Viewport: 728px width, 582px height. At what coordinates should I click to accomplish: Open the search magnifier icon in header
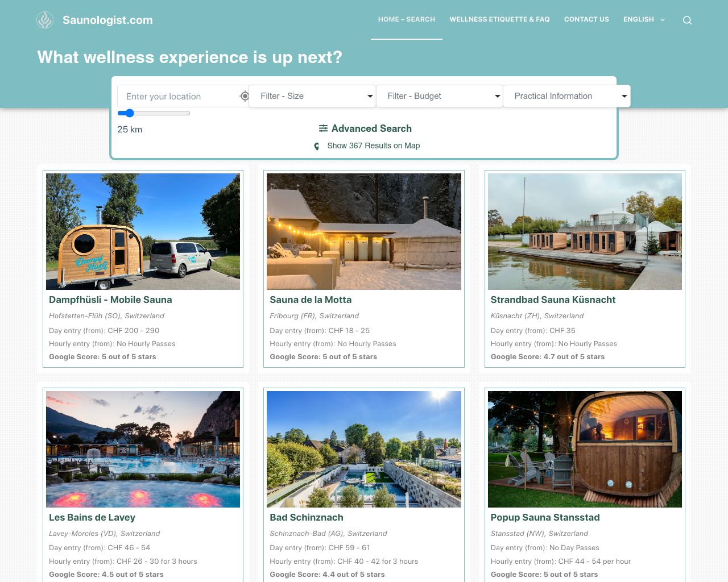coord(687,20)
